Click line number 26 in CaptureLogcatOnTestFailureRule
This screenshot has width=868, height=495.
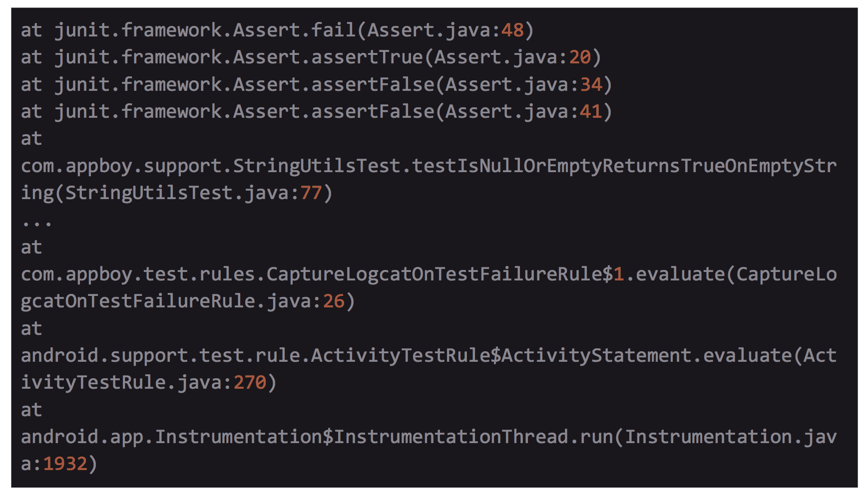click(334, 301)
